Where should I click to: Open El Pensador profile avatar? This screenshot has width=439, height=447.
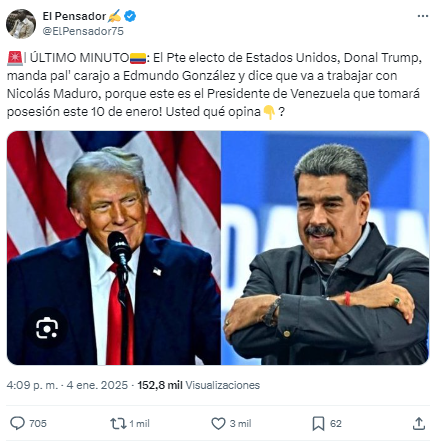pos(21,24)
